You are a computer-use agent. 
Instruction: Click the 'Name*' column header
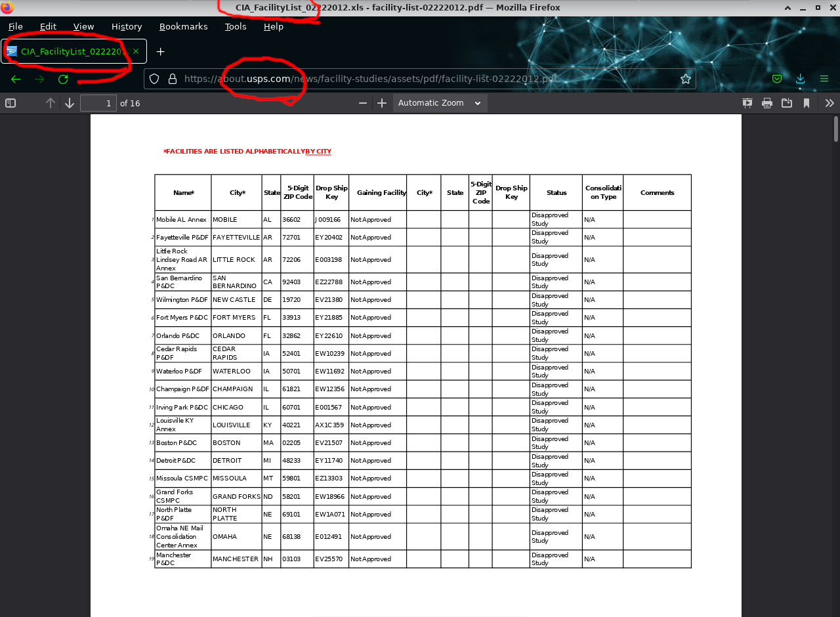point(184,193)
